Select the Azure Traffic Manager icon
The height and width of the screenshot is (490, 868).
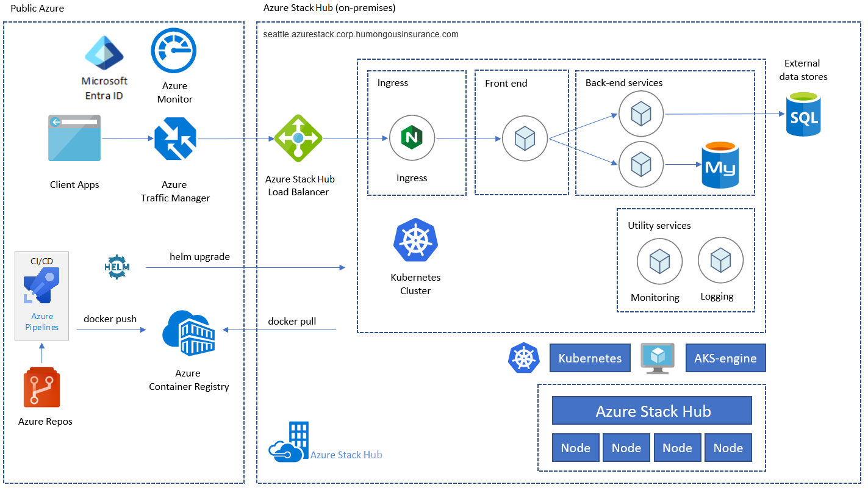pyautogui.click(x=175, y=139)
